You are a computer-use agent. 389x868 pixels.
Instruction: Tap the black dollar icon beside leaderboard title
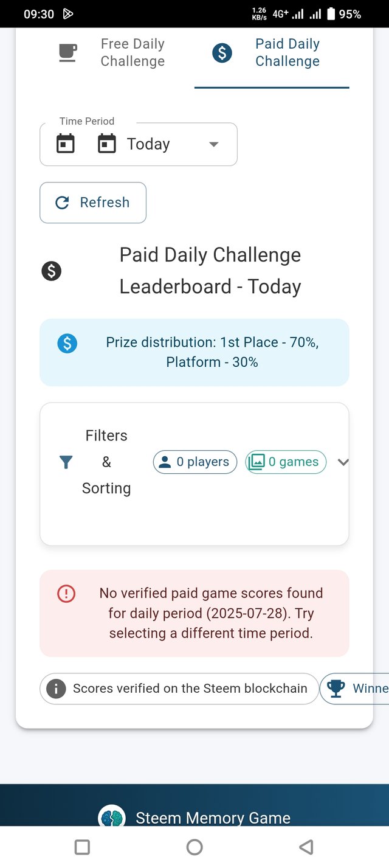pyautogui.click(x=52, y=271)
